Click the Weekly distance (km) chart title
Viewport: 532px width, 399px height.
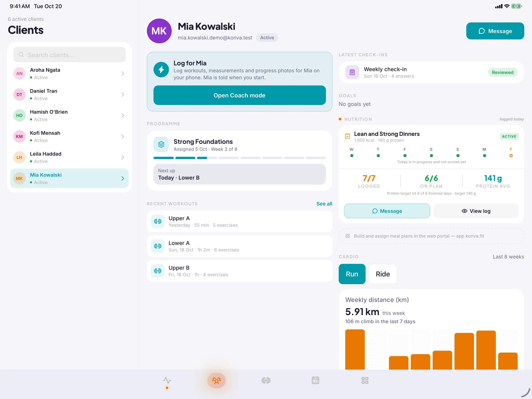point(377,300)
